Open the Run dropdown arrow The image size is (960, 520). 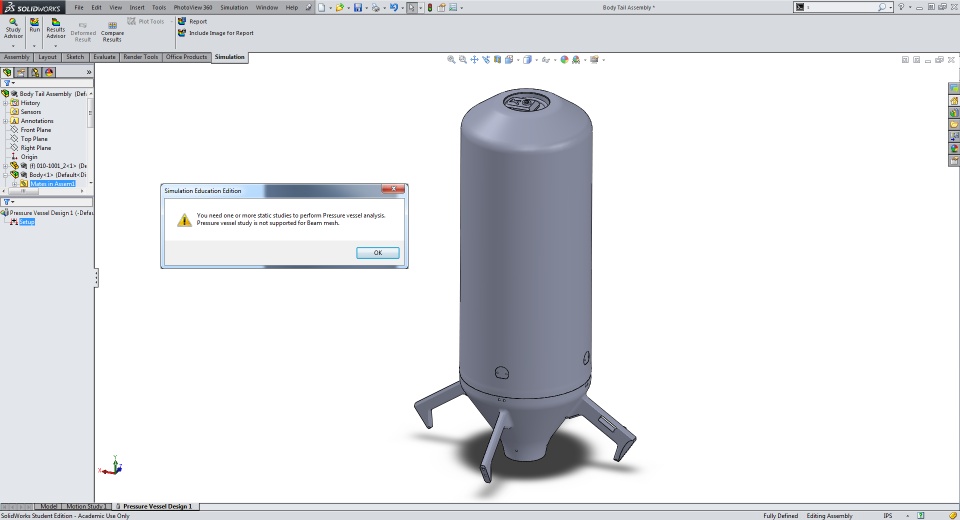point(35,45)
